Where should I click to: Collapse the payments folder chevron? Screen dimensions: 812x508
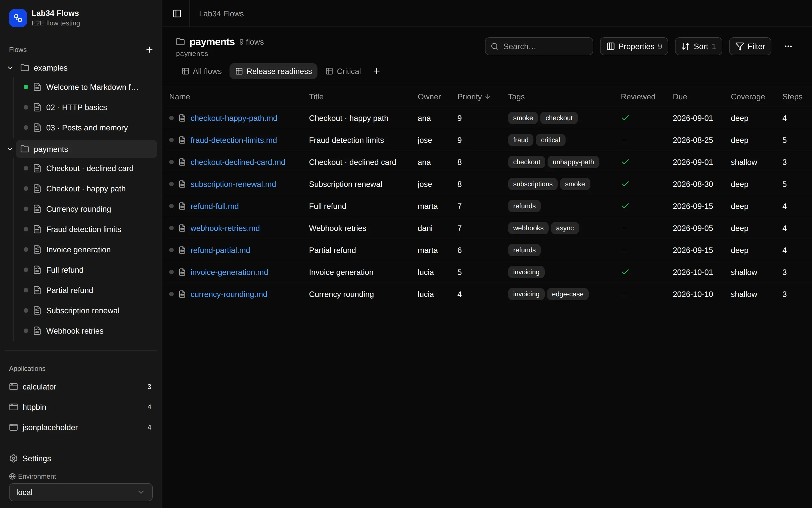(x=10, y=149)
